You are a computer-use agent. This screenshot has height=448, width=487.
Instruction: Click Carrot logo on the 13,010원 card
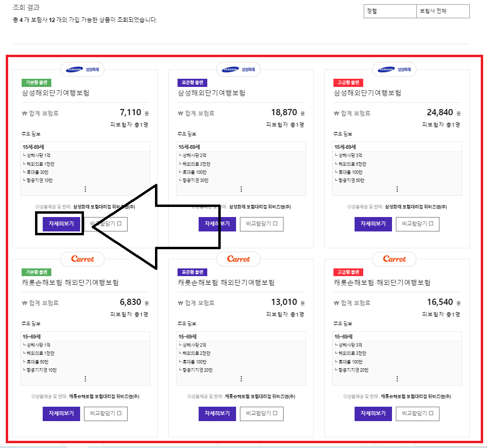pyautogui.click(x=238, y=259)
